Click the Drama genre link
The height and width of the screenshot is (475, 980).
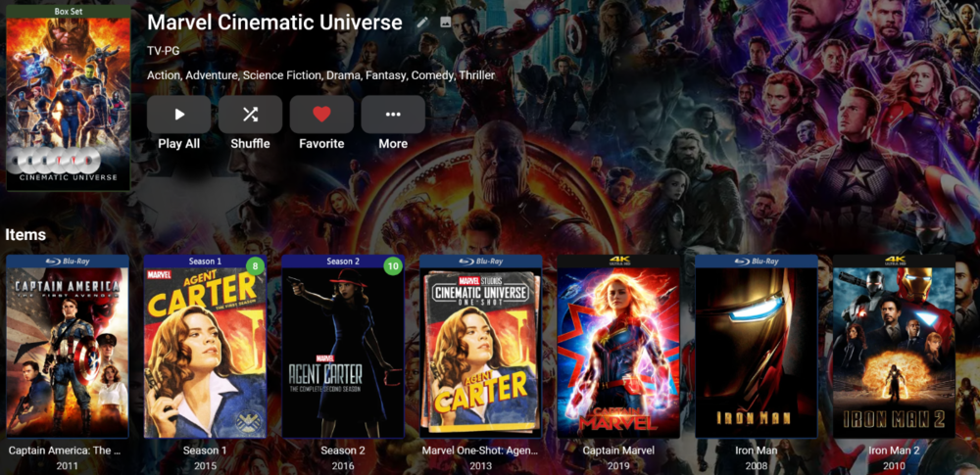tap(344, 75)
